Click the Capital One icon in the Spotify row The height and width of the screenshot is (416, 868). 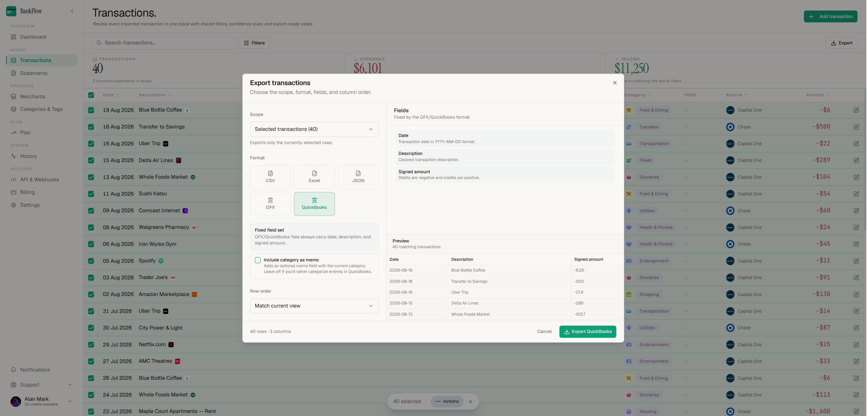[730, 261]
